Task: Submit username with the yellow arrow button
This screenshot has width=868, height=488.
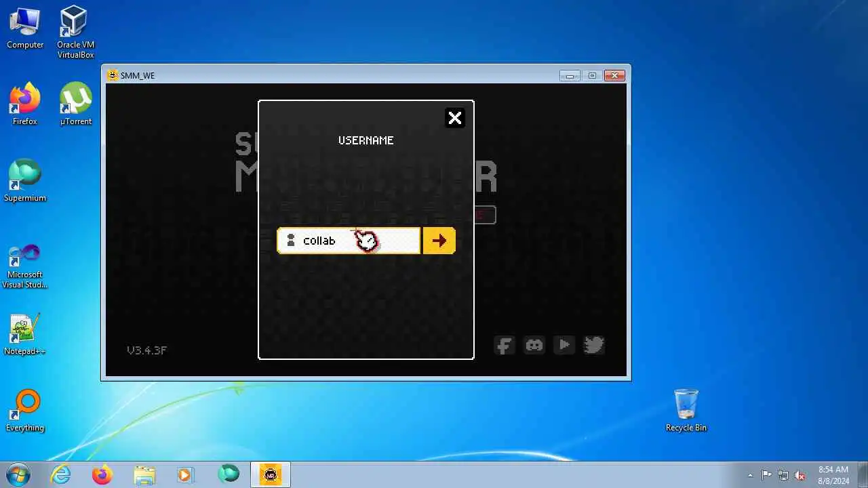Action: pos(439,241)
